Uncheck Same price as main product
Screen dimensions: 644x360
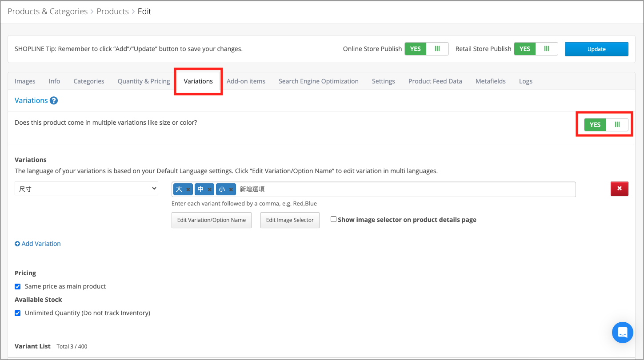18,286
